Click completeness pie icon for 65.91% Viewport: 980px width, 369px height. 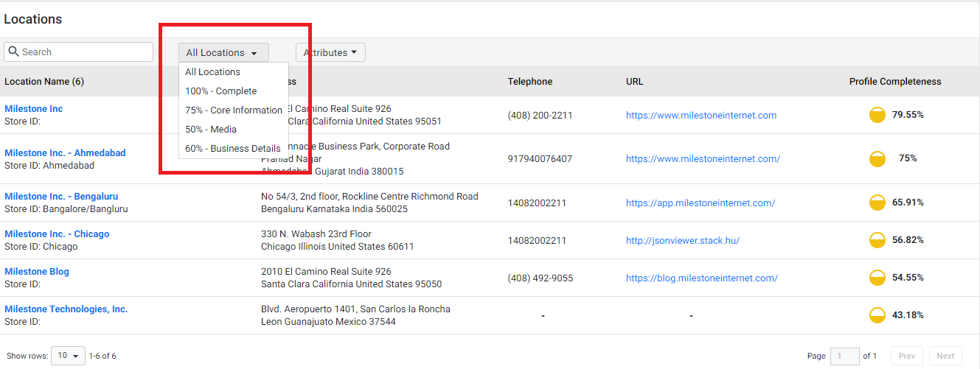[878, 203]
